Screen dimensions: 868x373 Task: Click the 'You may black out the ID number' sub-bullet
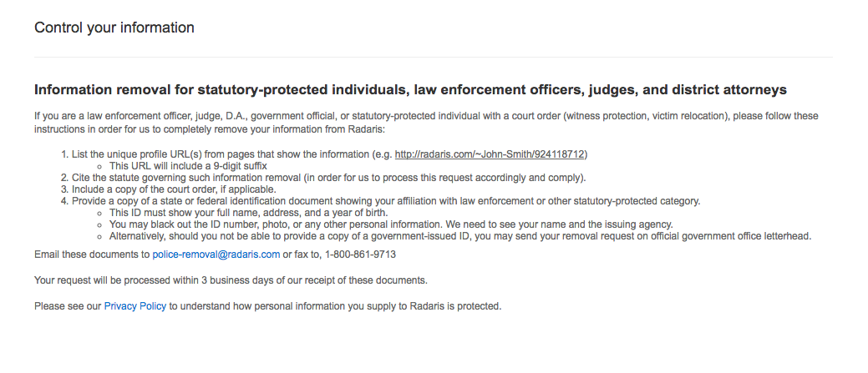(390, 224)
